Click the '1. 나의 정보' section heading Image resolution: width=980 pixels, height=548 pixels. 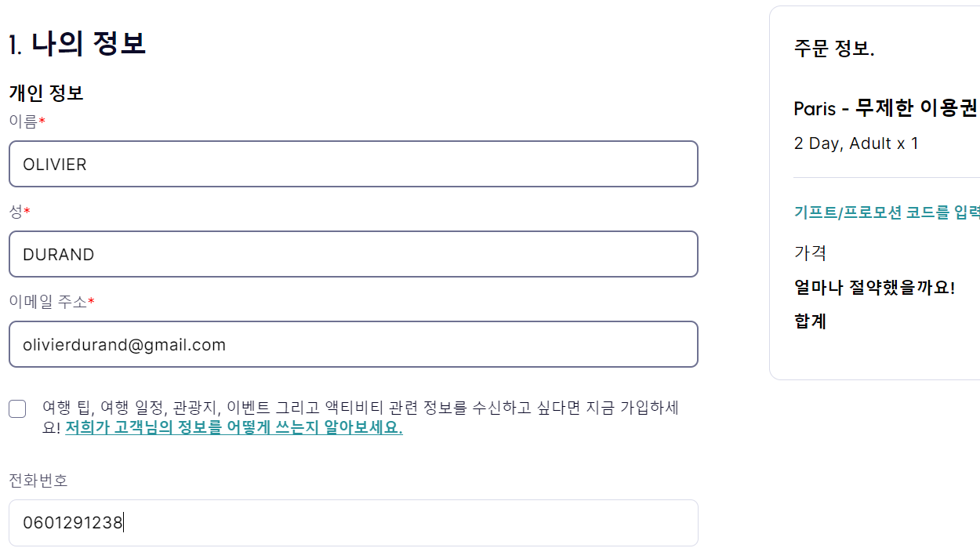pyautogui.click(x=78, y=44)
